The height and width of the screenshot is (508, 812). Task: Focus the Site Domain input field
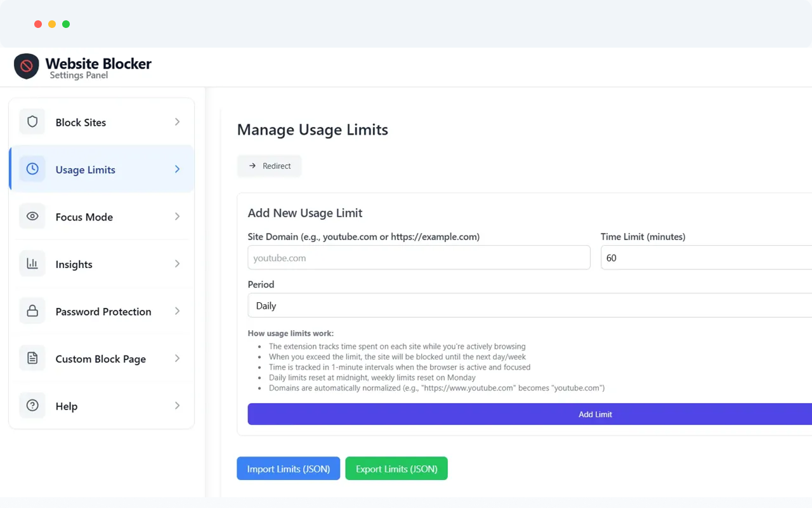click(419, 258)
